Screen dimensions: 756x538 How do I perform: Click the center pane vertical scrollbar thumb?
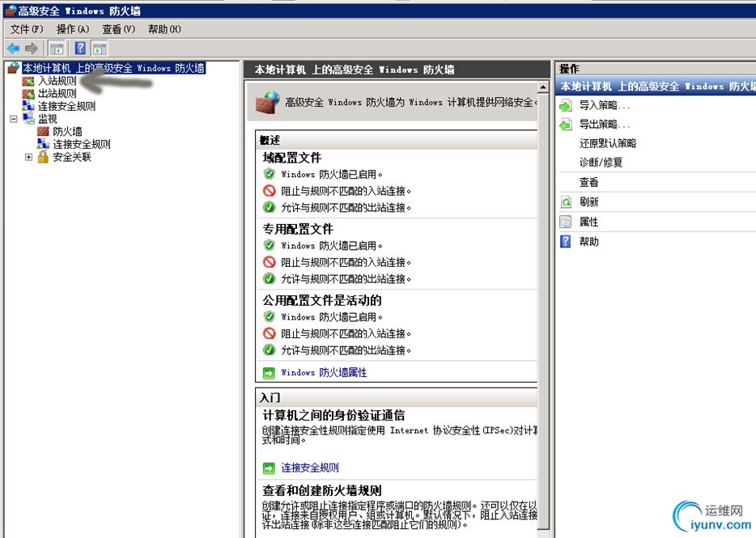click(x=543, y=311)
